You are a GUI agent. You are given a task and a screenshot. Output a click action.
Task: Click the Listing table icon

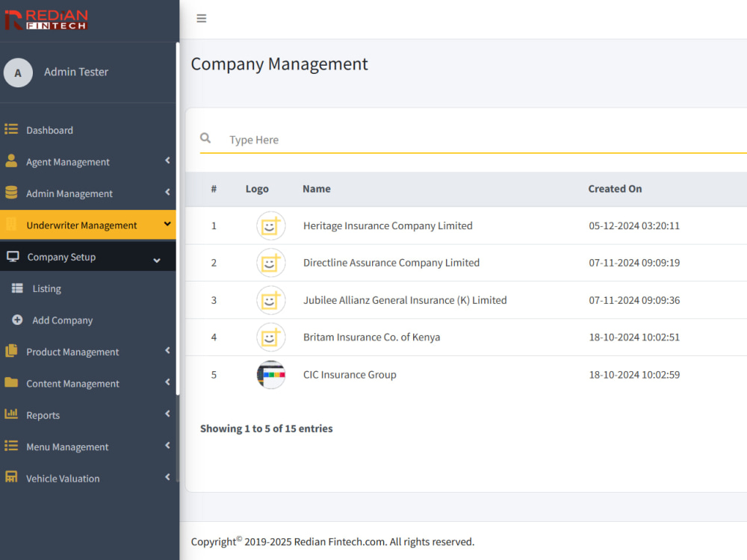(17, 288)
